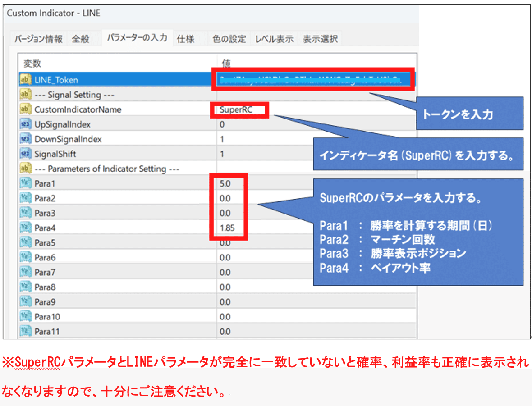Click the DownSignalIndex integer type icon
Viewport: 532px width, 406px height.
tap(25, 139)
